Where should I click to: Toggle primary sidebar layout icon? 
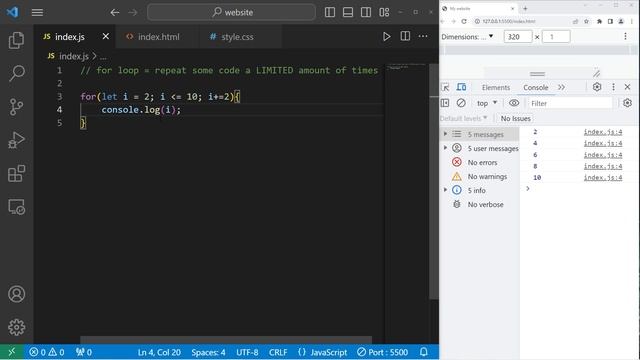pyautogui.click(x=330, y=12)
